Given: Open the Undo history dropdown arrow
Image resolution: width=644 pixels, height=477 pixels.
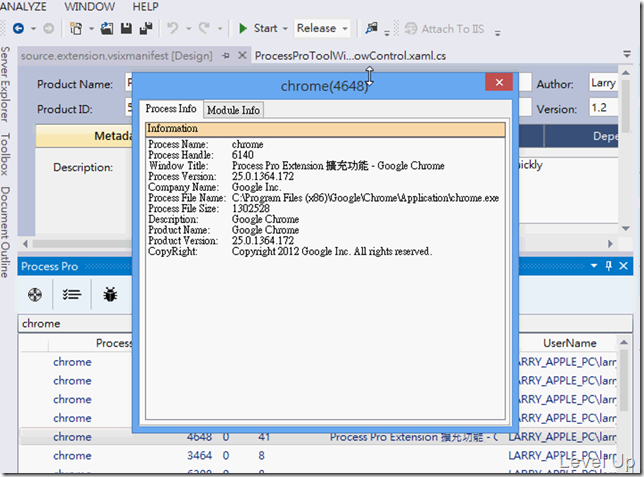Looking at the screenshot, I should coord(189,29).
